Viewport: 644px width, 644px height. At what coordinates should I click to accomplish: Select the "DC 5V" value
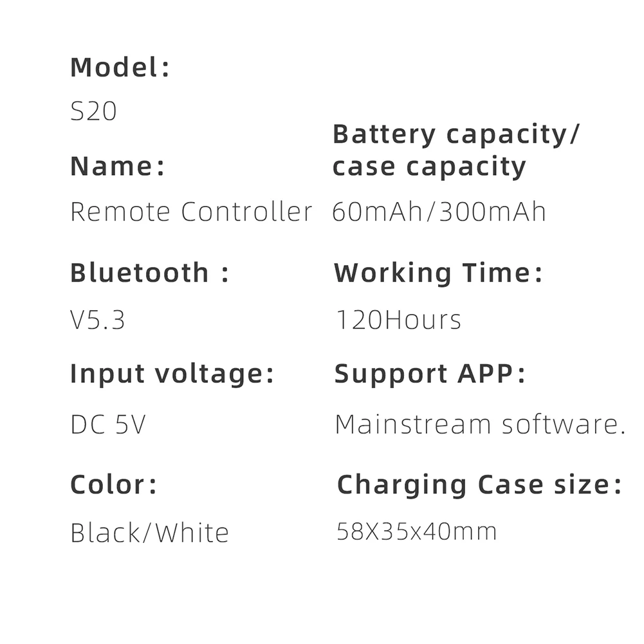tap(108, 425)
